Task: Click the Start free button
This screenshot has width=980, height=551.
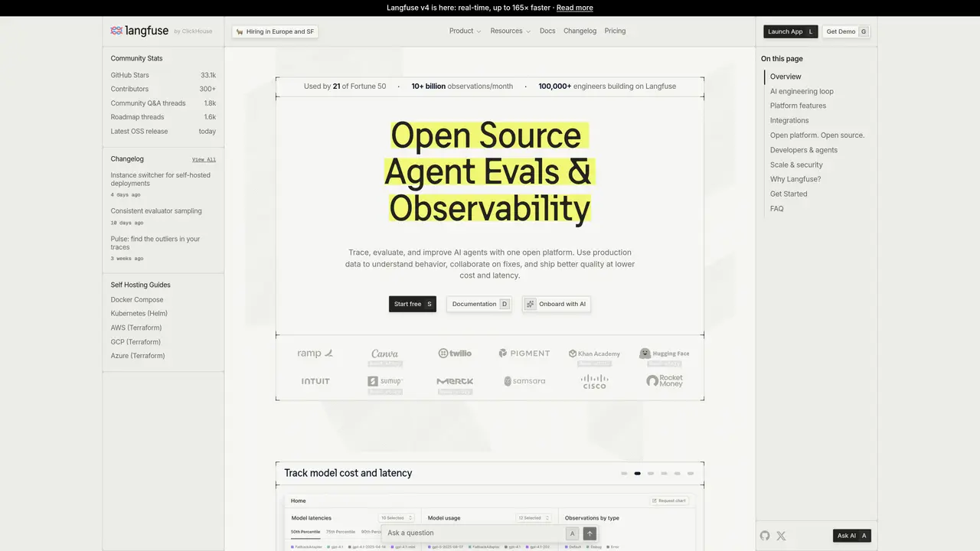Action: [x=412, y=304]
